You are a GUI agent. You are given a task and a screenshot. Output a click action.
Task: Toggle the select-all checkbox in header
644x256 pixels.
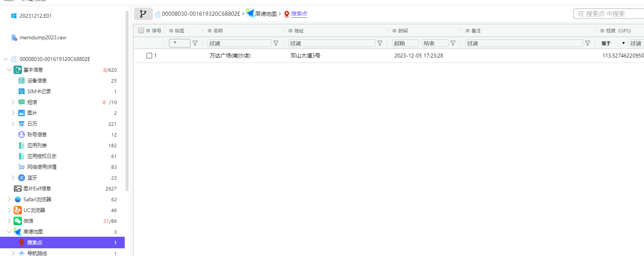(x=141, y=30)
